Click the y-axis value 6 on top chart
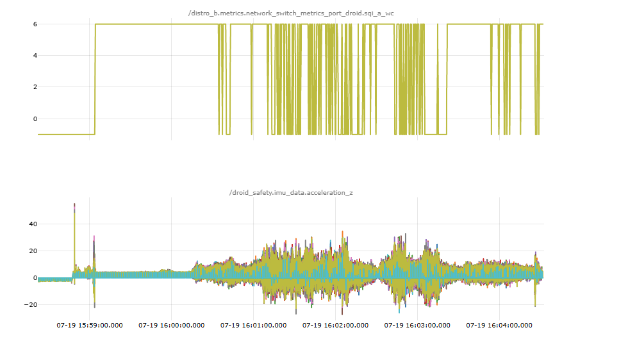Image resolution: width=628 pixels, height=364 pixels. (x=35, y=24)
